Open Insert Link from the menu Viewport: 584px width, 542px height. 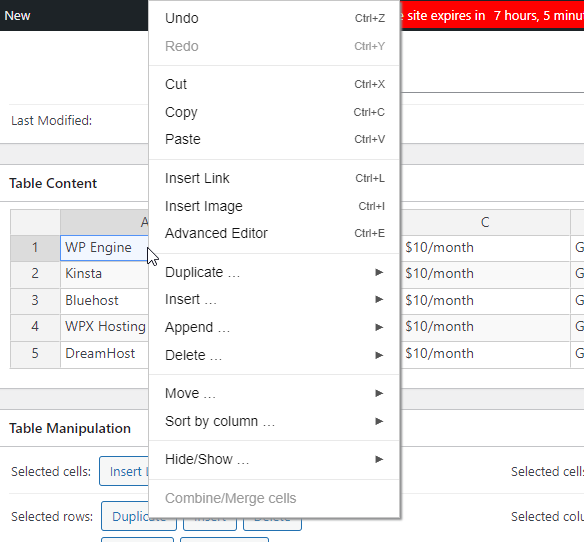[274, 178]
